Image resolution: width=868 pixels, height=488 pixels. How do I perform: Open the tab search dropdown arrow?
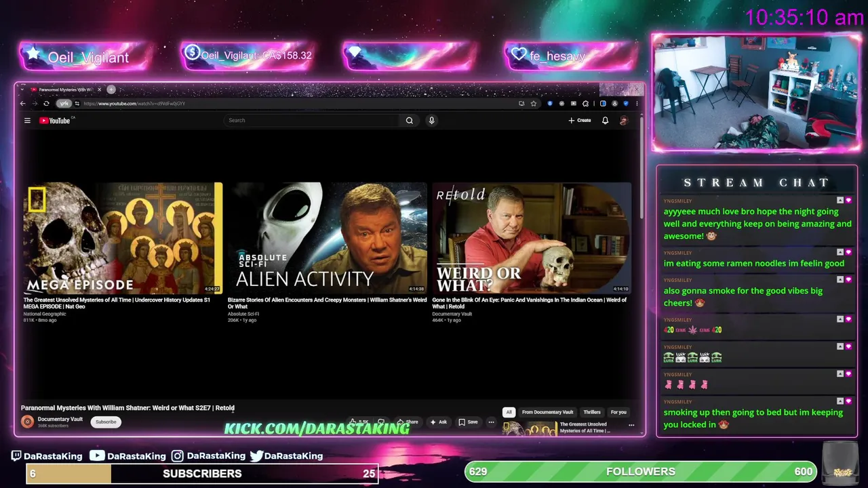(21, 89)
